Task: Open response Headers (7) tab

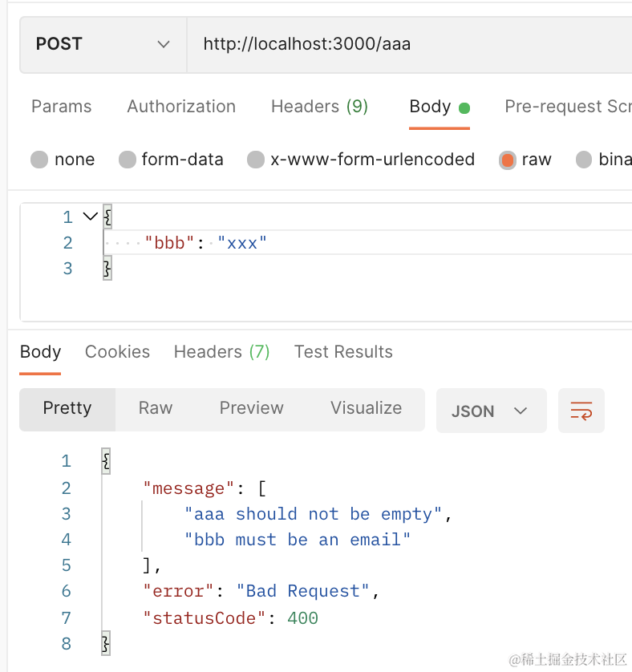Action: [221, 352]
